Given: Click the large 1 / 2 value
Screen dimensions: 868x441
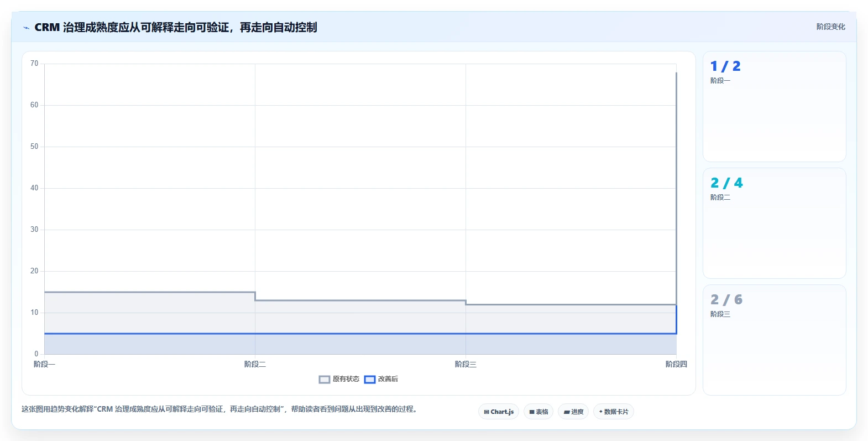Looking at the screenshot, I should (x=725, y=66).
